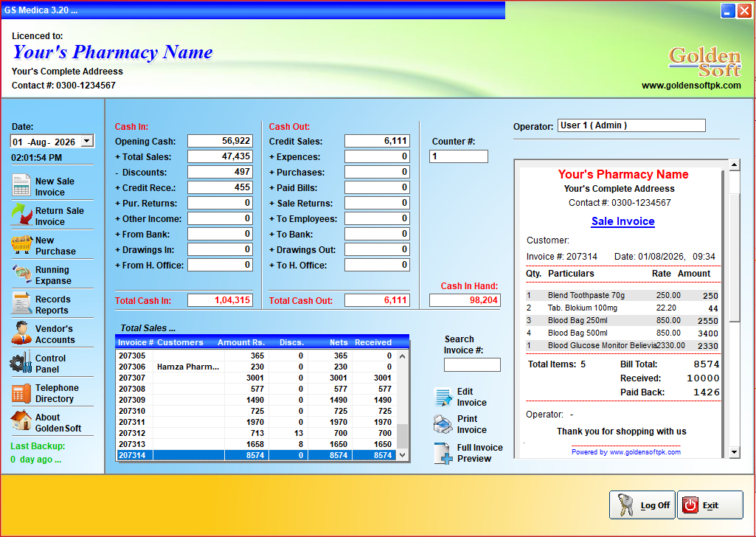This screenshot has height=537, width=756.
Task: Click the Total Cash In value field
Action: [220, 299]
